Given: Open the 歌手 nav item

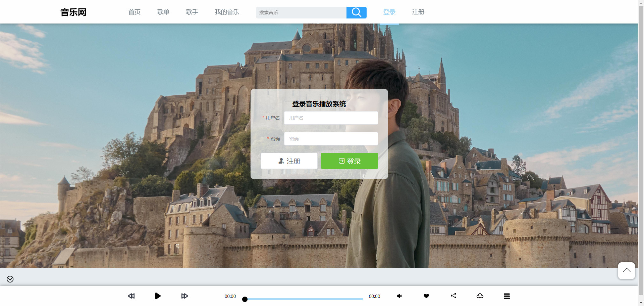Looking at the screenshot, I should (192, 12).
